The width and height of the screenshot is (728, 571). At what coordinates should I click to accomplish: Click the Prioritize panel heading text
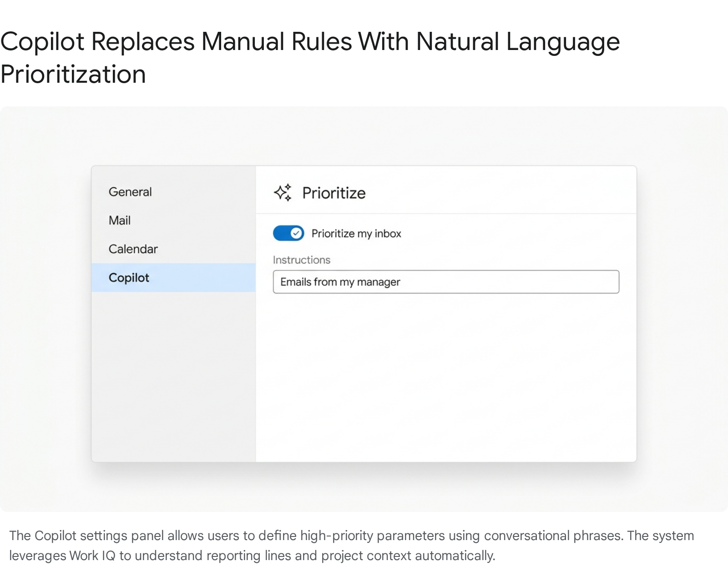(334, 193)
